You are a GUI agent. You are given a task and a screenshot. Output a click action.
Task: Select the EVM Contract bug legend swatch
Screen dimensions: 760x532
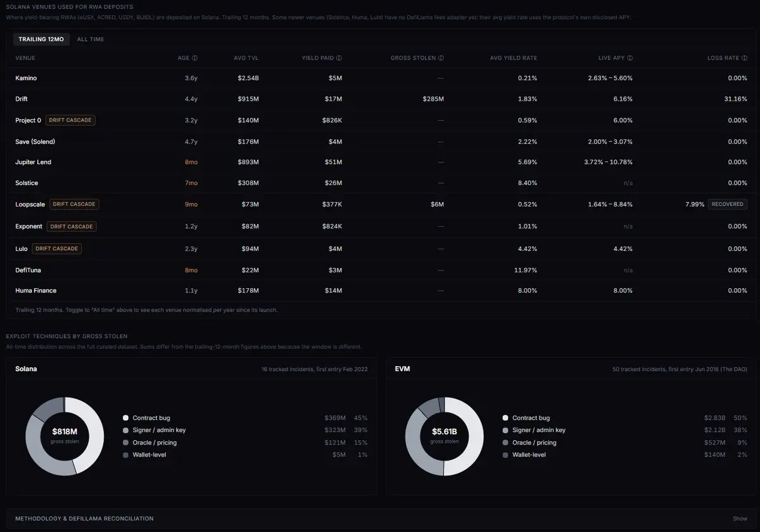(x=505, y=418)
